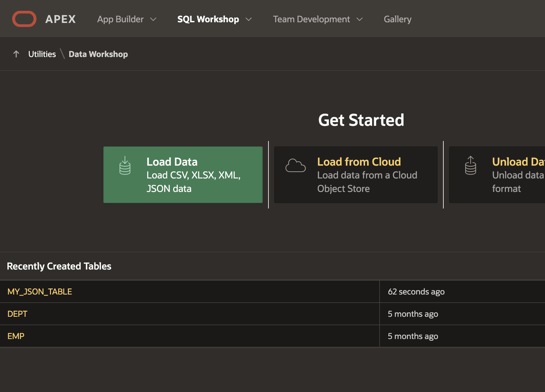Image resolution: width=545 pixels, height=392 pixels.
Task: Navigate to Utilities breadcrumb
Action: tap(42, 54)
